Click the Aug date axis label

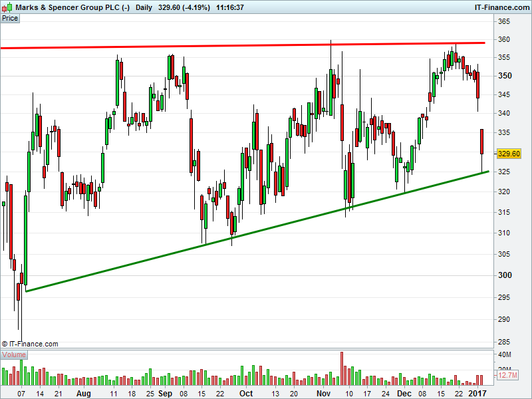(x=84, y=394)
